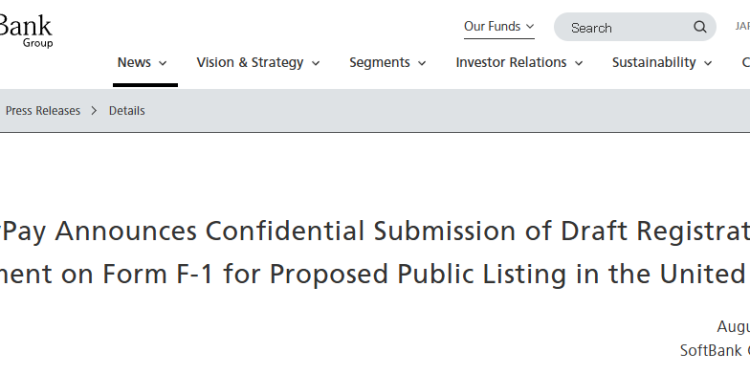Image resolution: width=750 pixels, height=375 pixels.
Task: Open the Segments menu label
Action: (379, 63)
